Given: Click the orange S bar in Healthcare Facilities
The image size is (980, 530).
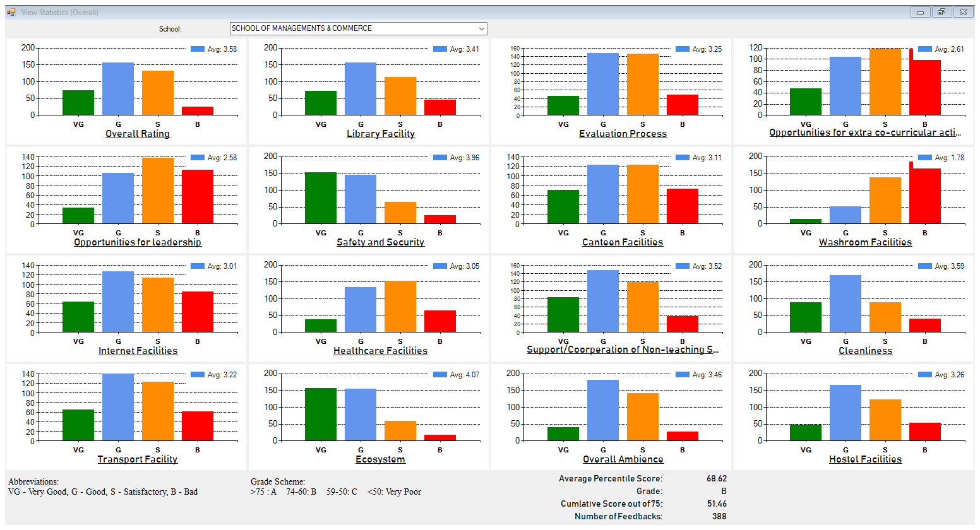Looking at the screenshot, I should tap(400, 307).
